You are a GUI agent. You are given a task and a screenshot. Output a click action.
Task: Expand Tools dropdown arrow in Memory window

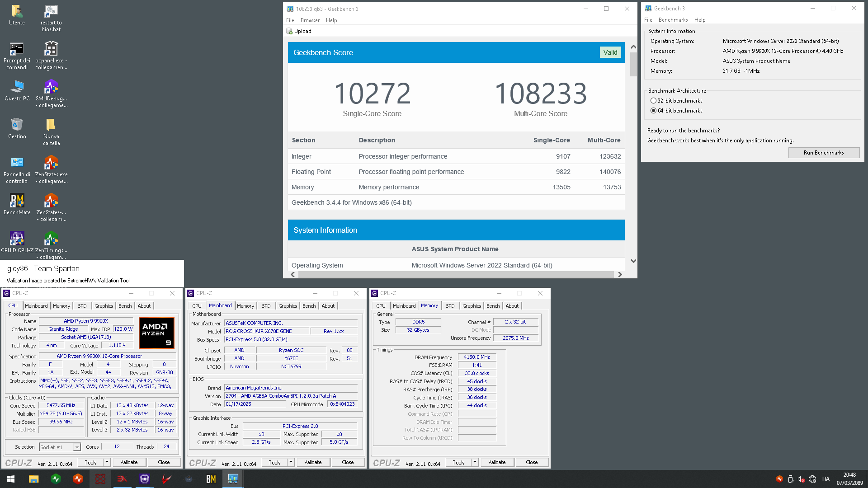[475, 462]
